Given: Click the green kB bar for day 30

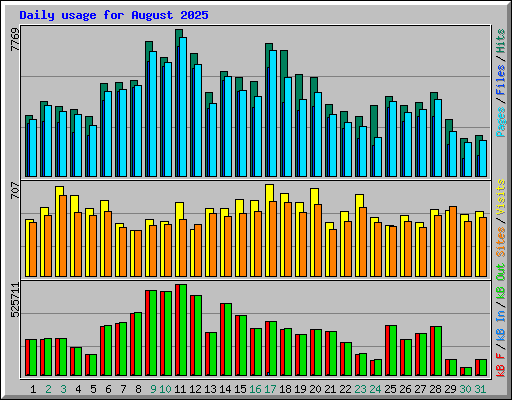Looking at the screenshot, I should point(468,372).
